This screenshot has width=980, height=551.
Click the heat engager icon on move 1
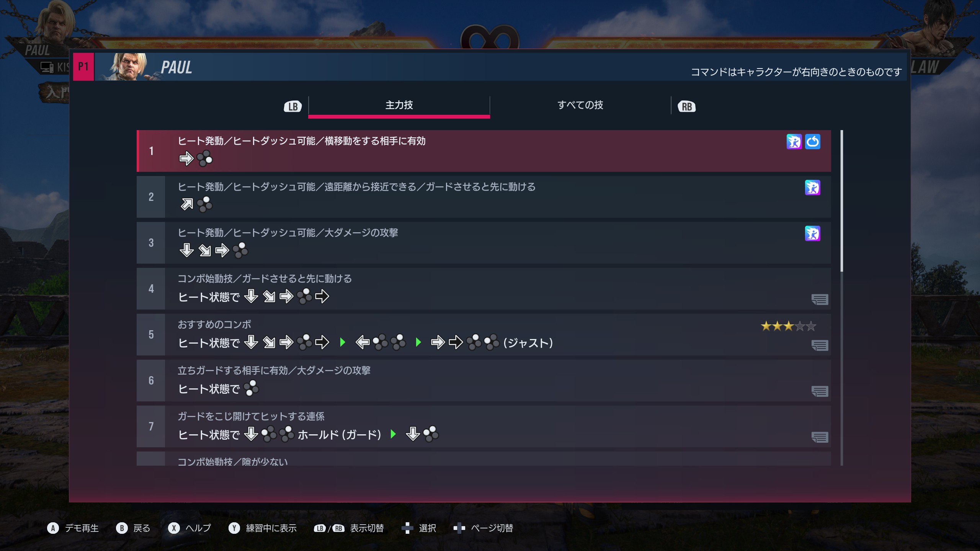tap(794, 142)
